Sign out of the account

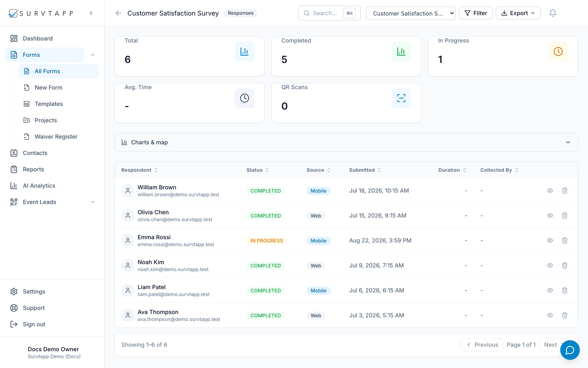[52, 324]
